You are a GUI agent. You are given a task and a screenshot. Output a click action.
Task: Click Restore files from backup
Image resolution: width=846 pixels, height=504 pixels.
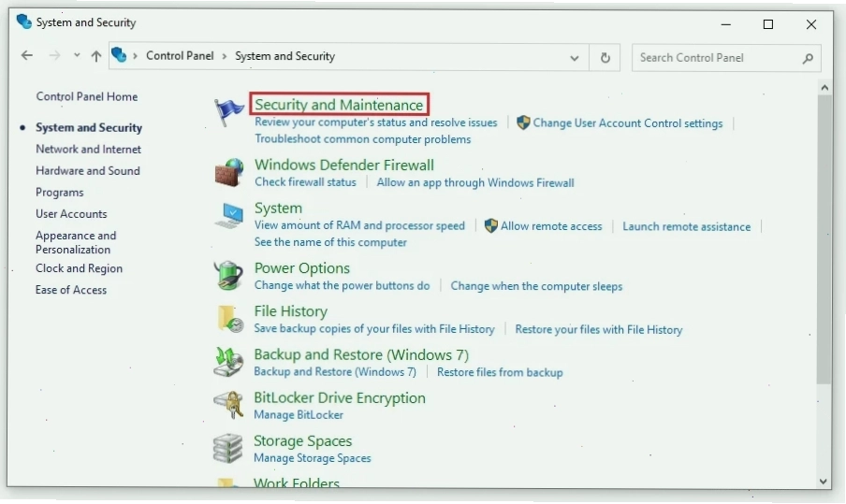[x=500, y=372]
